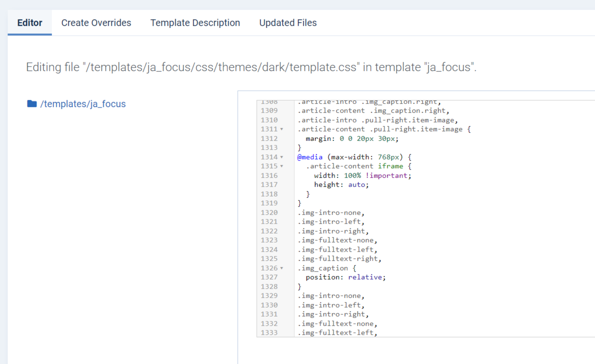The image size is (595, 364).
Task: Switch to the Editor tab
Action: click(x=29, y=23)
